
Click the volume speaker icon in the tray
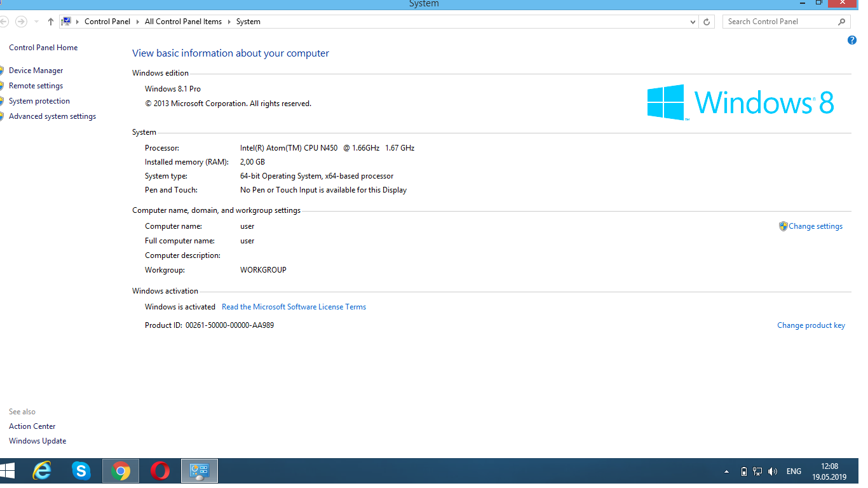pos(773,471)
